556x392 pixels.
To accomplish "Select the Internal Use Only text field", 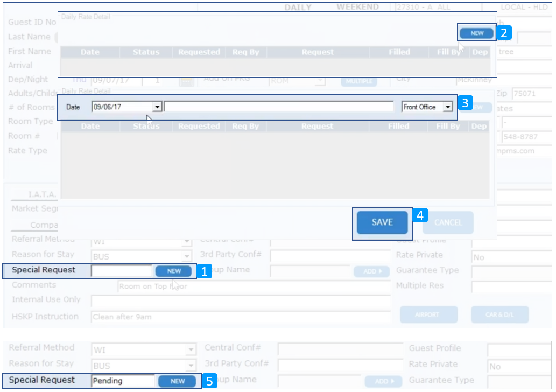I will pos(240,300).
